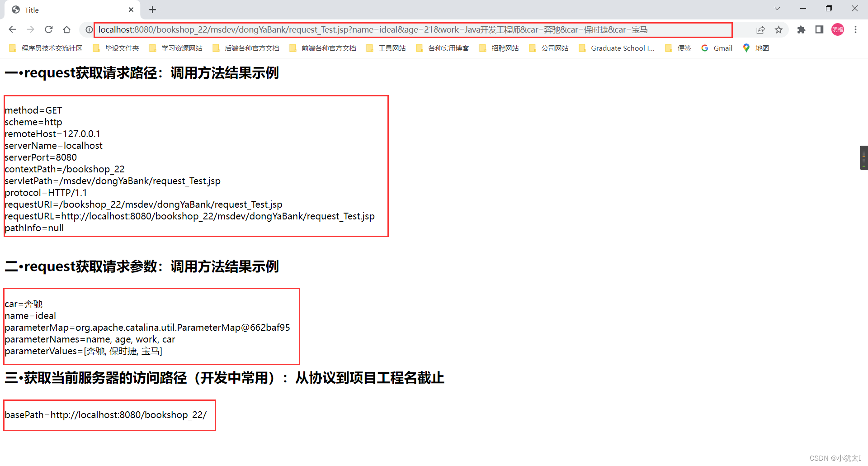Select the Title tab
868x466 pixels.
pos(72,10)
